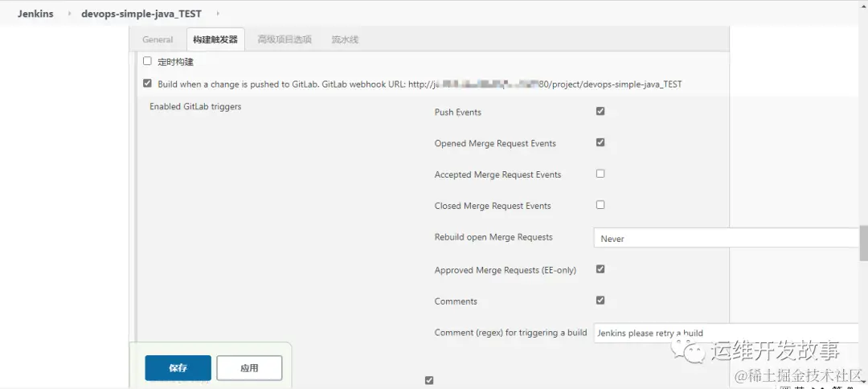Viewport: 868px width, 389px height.
Task: Enable Closed Merge Request Events
Action: coord(600,205)
